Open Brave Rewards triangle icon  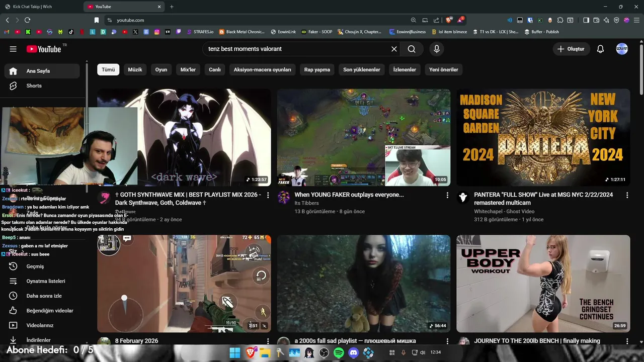coord(461,20)
